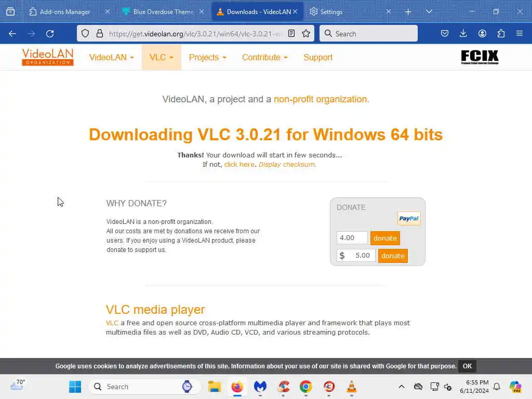Focus the 5.00 dollar amount field
532x399 pixels.
pos(356,256)
